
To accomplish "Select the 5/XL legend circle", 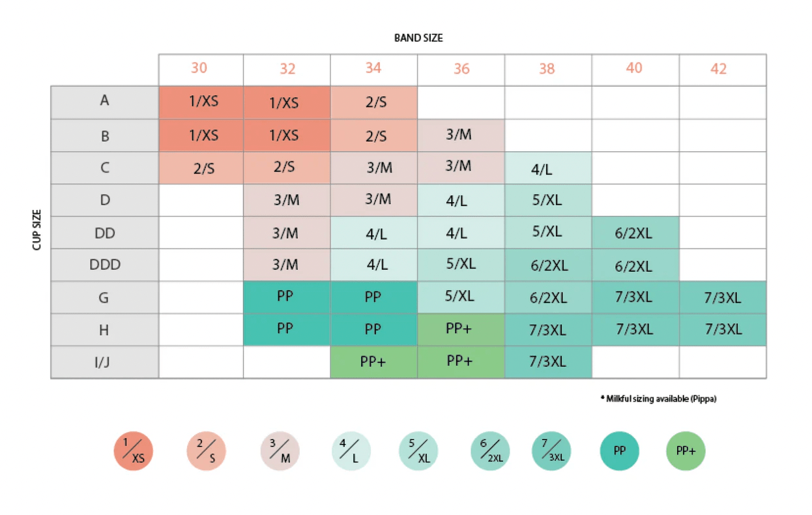I will point(418,451).
